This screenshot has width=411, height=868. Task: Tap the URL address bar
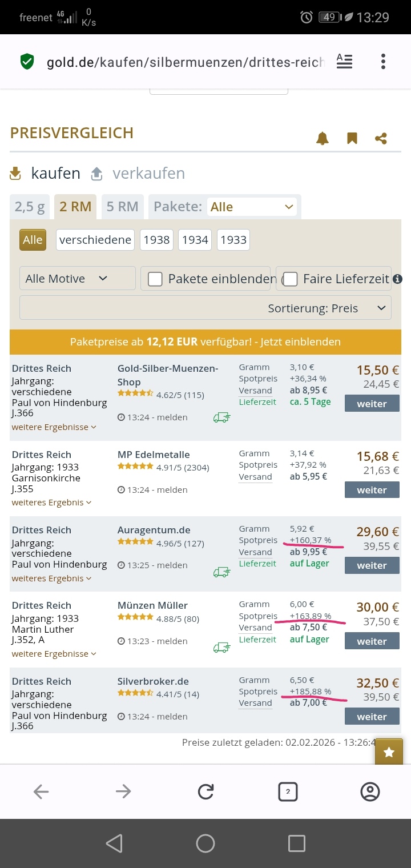tap(186, 62)
